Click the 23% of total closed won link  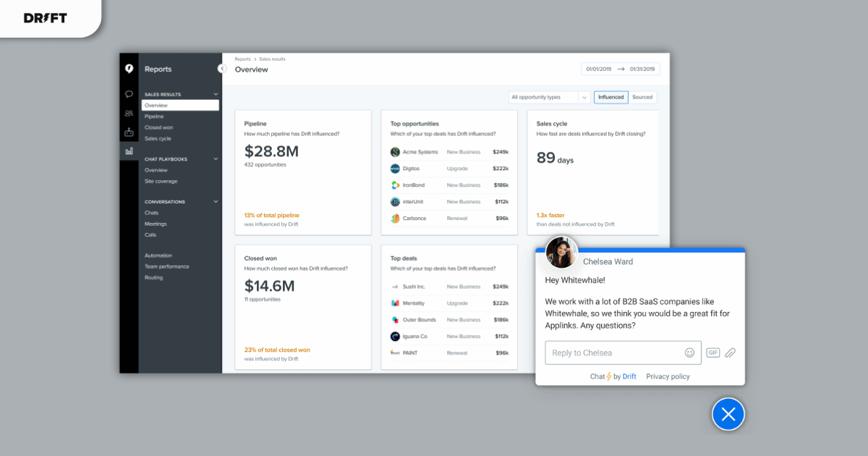click(277, 350)
